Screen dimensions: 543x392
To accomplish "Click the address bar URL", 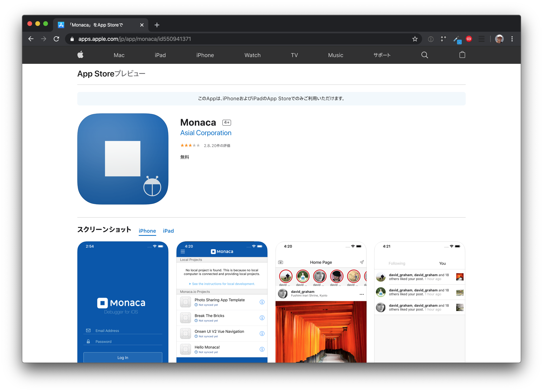I will point(135,39).
